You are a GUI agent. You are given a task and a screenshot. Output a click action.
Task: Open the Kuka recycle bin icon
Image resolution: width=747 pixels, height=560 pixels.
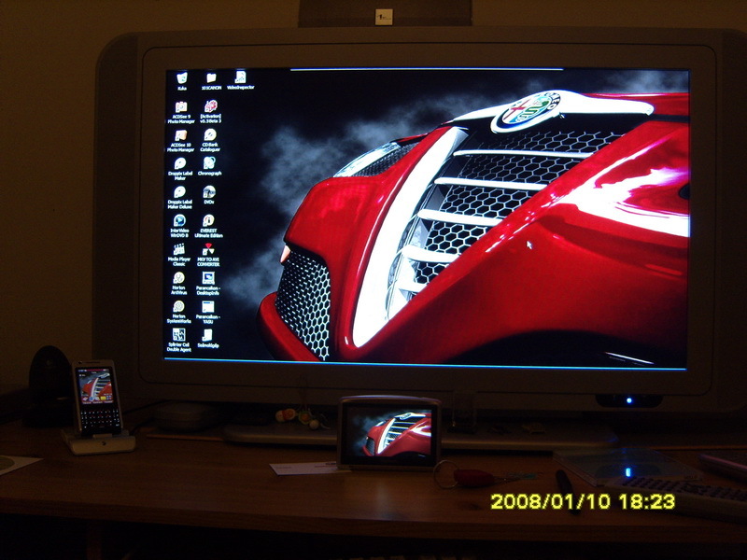[182, 77]
